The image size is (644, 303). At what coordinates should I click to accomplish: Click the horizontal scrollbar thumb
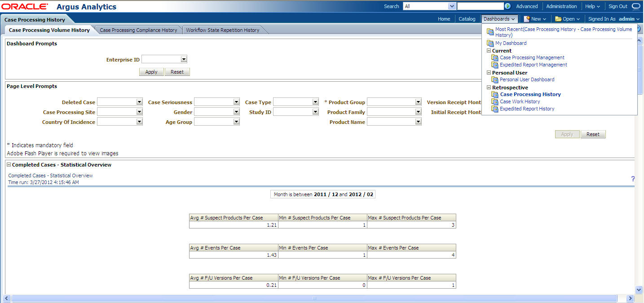tap(314, 299)
